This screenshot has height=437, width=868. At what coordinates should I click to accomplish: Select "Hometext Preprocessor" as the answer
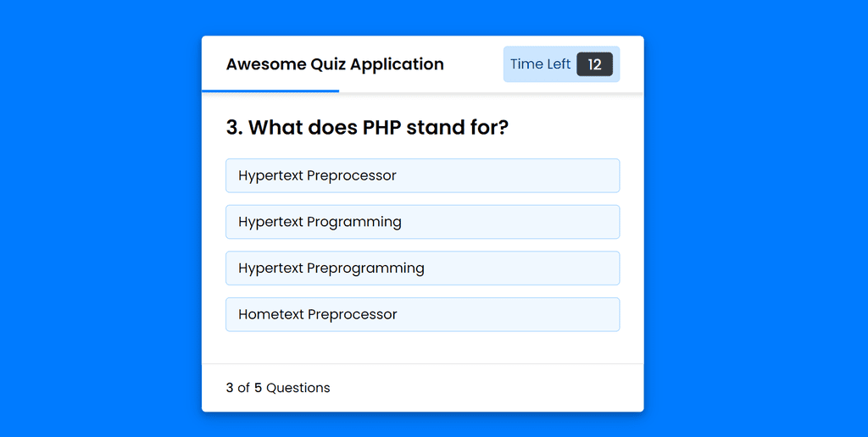pos(422,314)
